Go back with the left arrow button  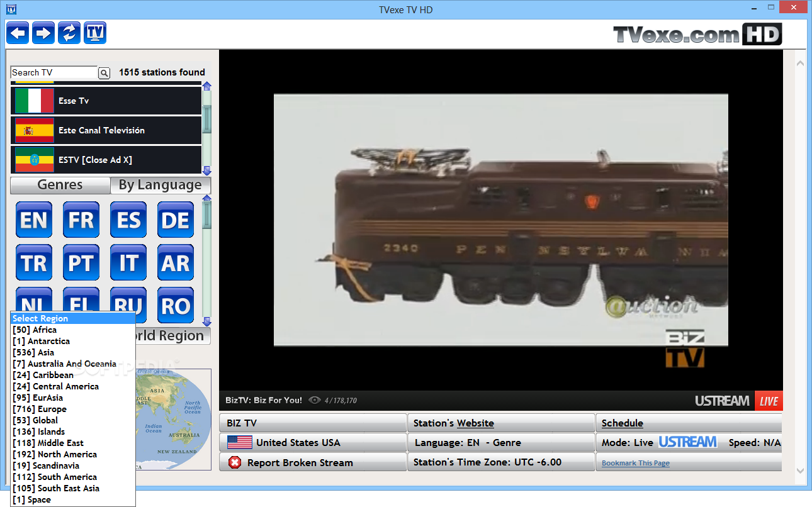[x=18, y=33]
